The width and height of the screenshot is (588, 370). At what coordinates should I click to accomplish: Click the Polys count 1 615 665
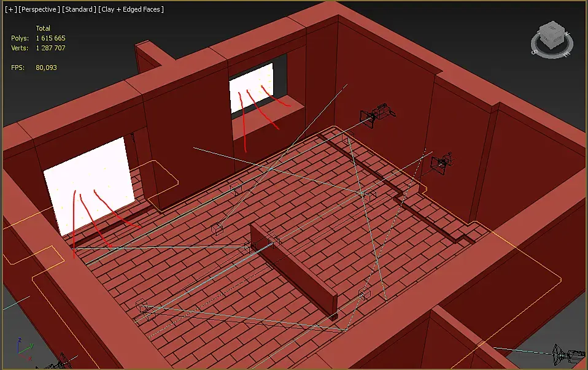pyautogui.click(x=50, y=38)
